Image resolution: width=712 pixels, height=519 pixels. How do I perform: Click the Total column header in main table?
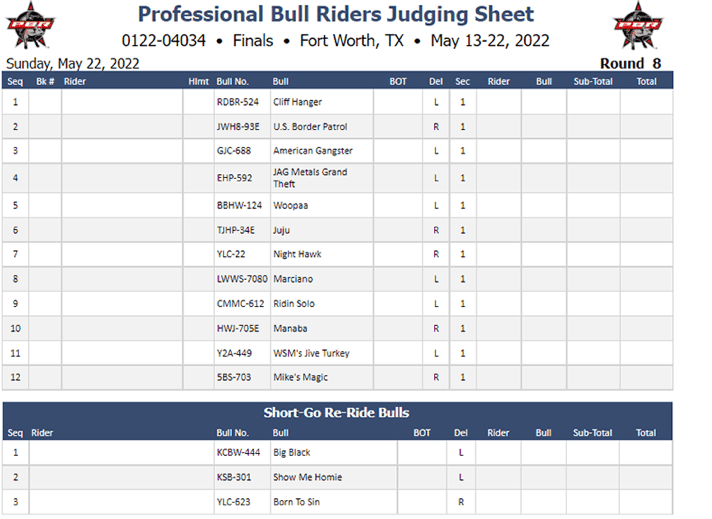click(x=646, y=82)
